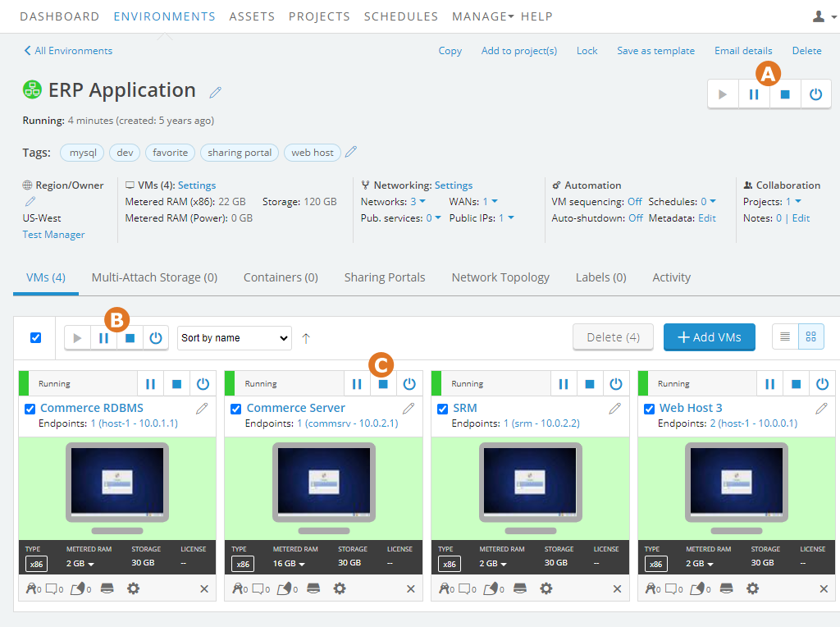Suspend selected VMs in VM toolbar

pos(103,338)
